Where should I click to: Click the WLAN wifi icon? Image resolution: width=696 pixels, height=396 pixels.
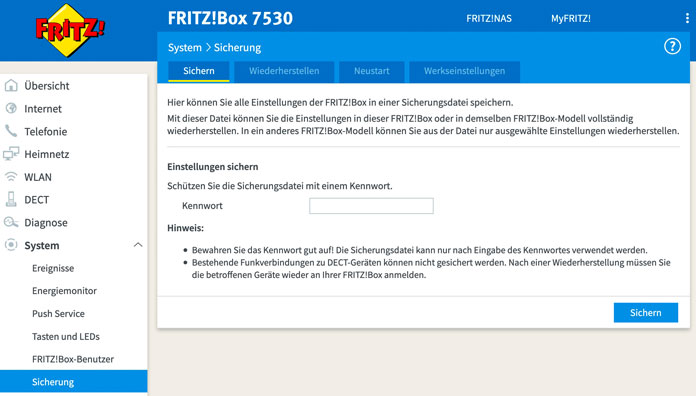click(x=11, y=177)
